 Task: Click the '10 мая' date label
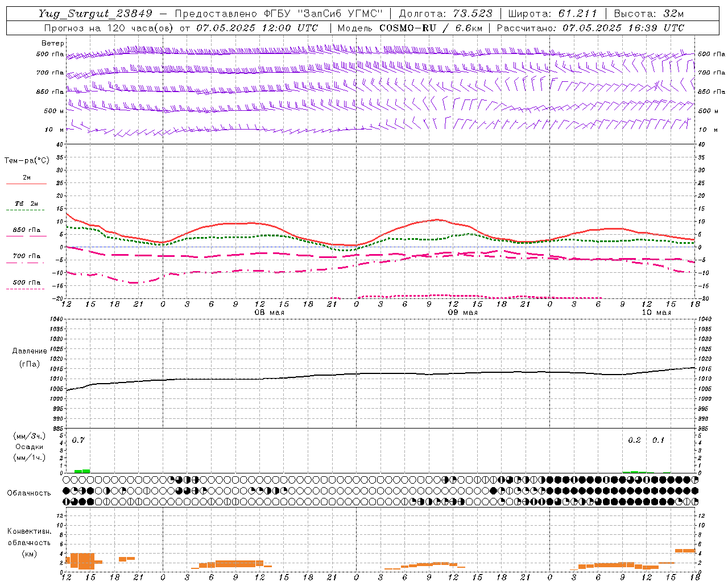[x=656, y=313]
